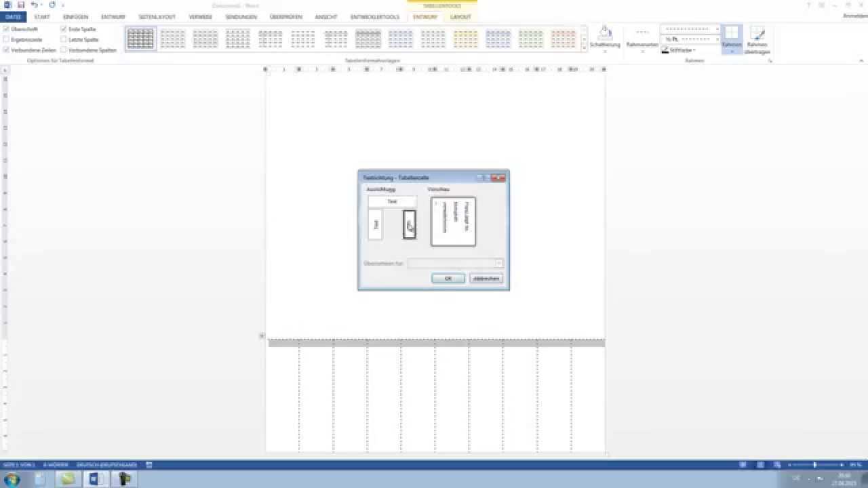Expand the Rahmenarten border styles dropdown
Viewport: 868px width, 488px height.
tap(642, 45)
